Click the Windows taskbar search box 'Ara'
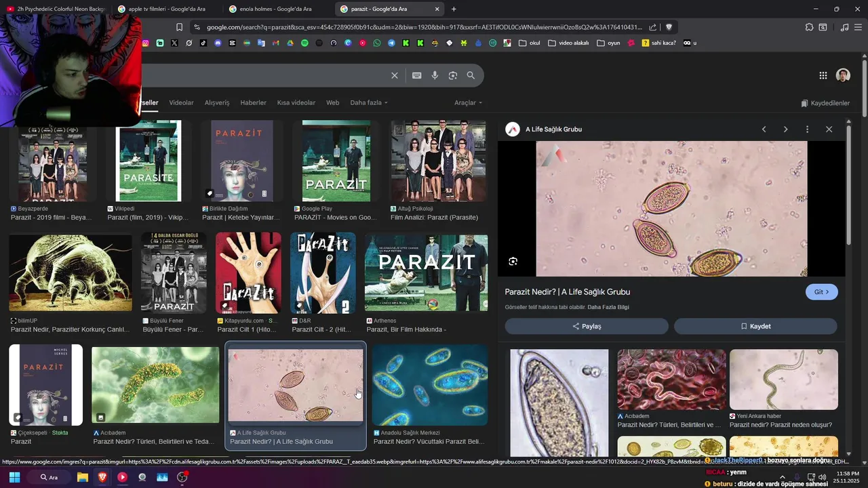868x488 pixels. 49,477
